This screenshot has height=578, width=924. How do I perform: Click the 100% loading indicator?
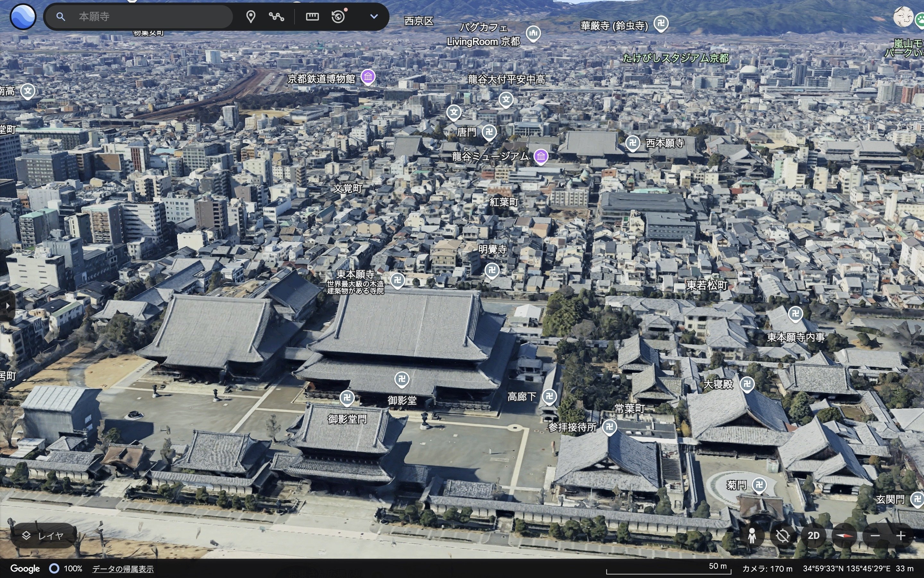coord(66,569)
